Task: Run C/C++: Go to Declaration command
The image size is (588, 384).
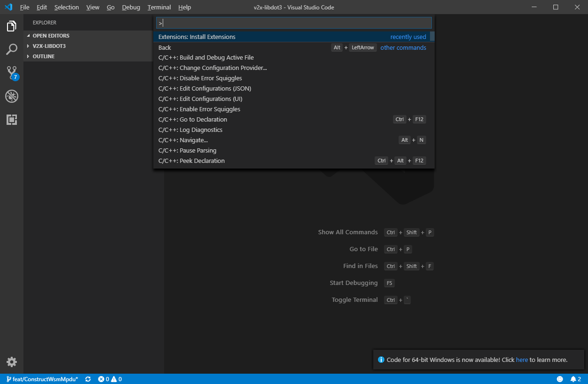Action: coord(292,120)
